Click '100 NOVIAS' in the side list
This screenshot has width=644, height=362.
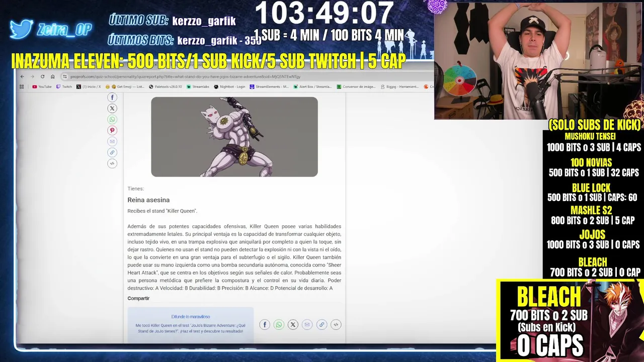pos(591,162)
